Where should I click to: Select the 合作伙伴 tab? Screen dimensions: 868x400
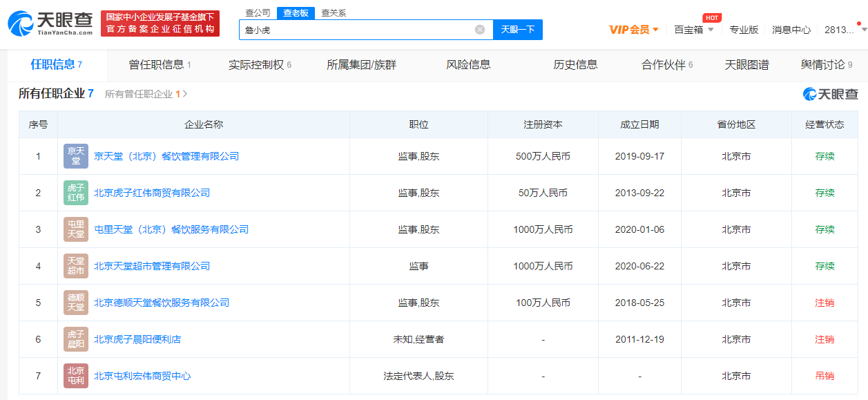click(667, 65)
